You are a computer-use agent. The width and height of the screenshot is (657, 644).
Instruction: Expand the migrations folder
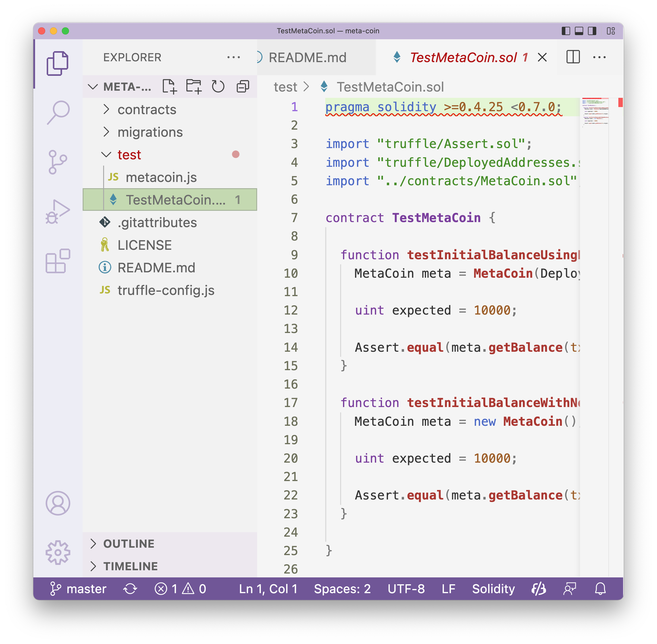[150, 132]
